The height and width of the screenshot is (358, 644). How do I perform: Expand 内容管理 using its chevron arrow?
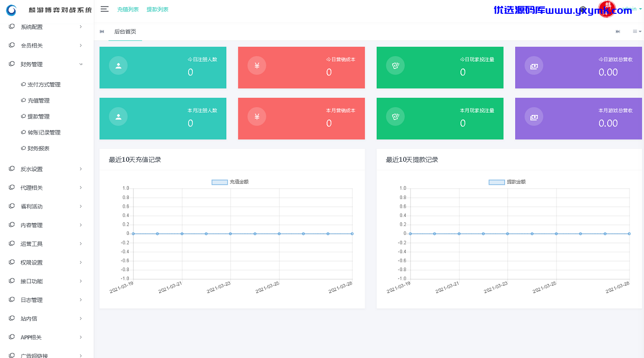pos(81,225)
